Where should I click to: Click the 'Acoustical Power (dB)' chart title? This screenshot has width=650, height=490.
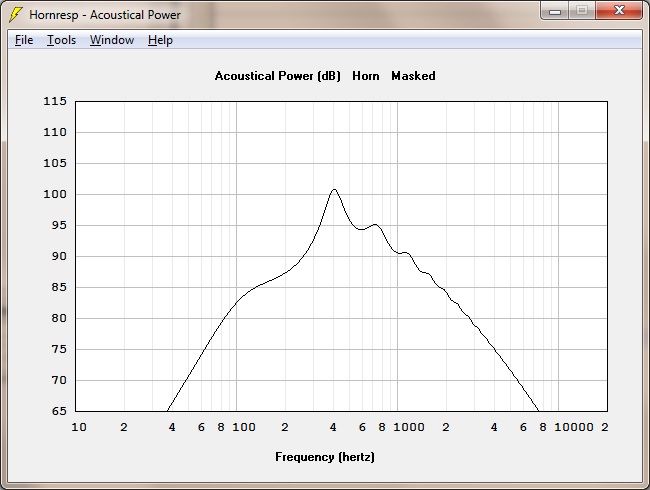(x=278, y=76)
